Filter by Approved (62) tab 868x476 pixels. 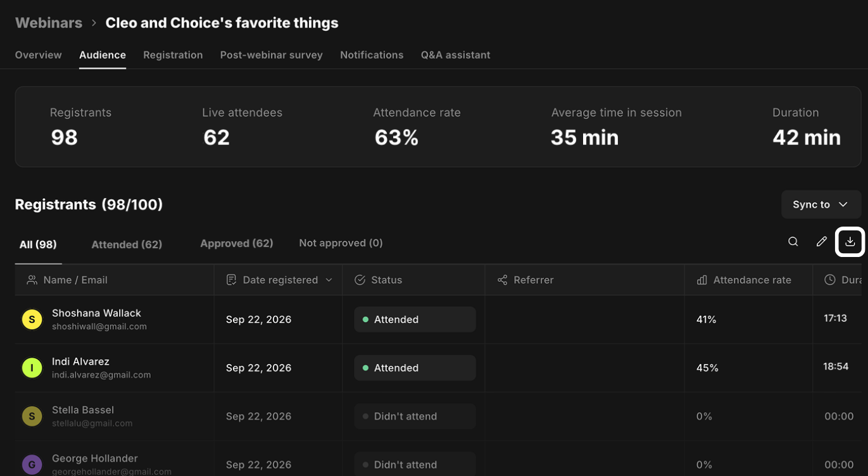pos(237,243)
